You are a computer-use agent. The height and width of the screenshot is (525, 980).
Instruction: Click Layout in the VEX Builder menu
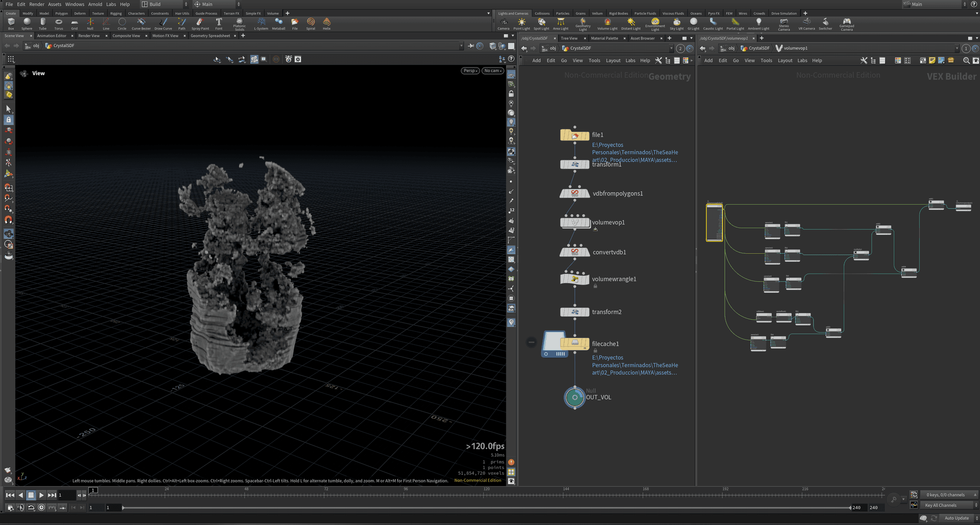[785, 61]
